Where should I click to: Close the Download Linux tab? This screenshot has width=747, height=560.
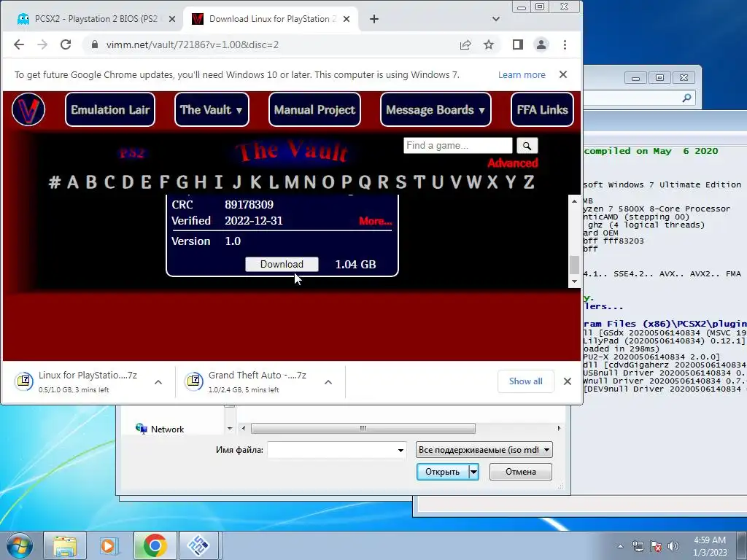click(347, 19)
